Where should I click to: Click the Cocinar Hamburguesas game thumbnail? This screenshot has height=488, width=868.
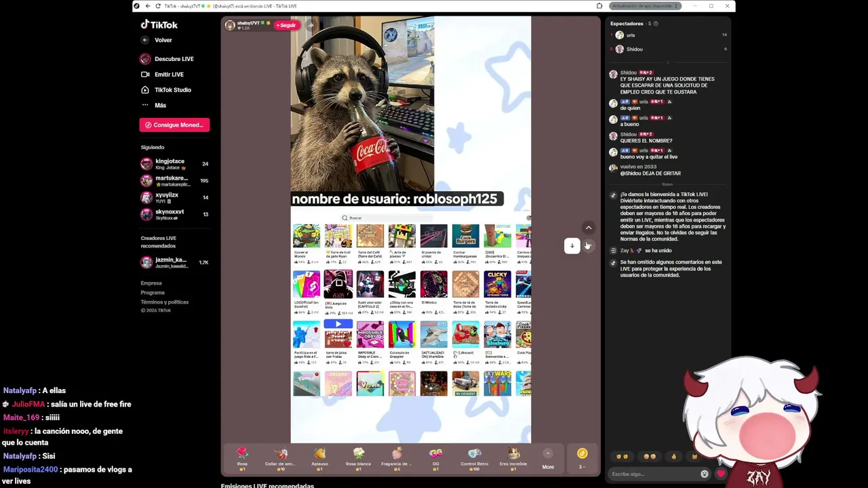point(466,236)
